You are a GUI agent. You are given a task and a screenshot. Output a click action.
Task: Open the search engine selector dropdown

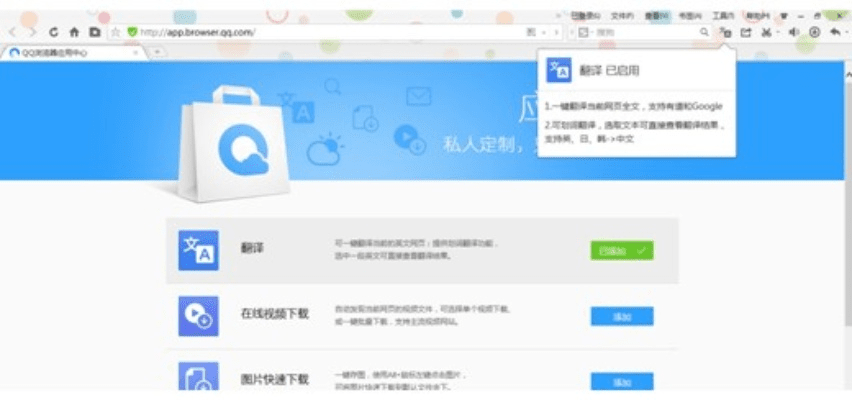pyautogui.click(x=585, y=33)
